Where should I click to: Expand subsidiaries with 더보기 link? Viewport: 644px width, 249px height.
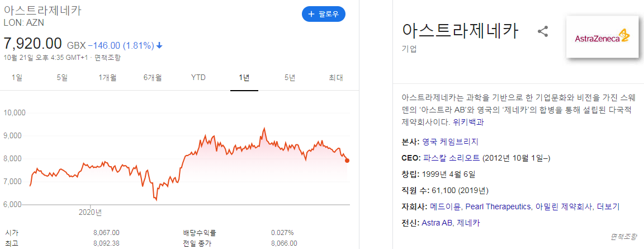coord(608,206)
